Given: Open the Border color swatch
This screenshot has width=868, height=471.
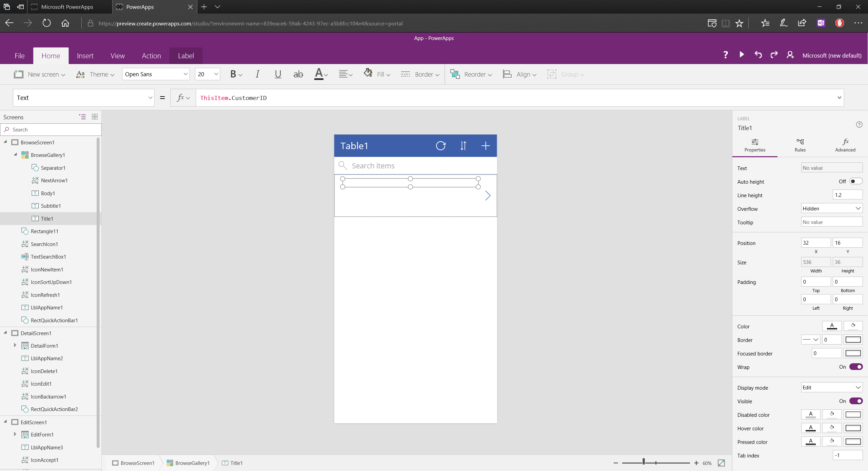Looking at the screenshot, I should click(x=853, y=340).
